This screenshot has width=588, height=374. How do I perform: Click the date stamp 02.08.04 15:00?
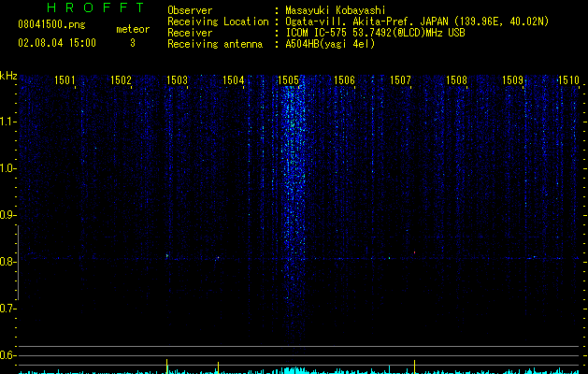click(57, 43)
